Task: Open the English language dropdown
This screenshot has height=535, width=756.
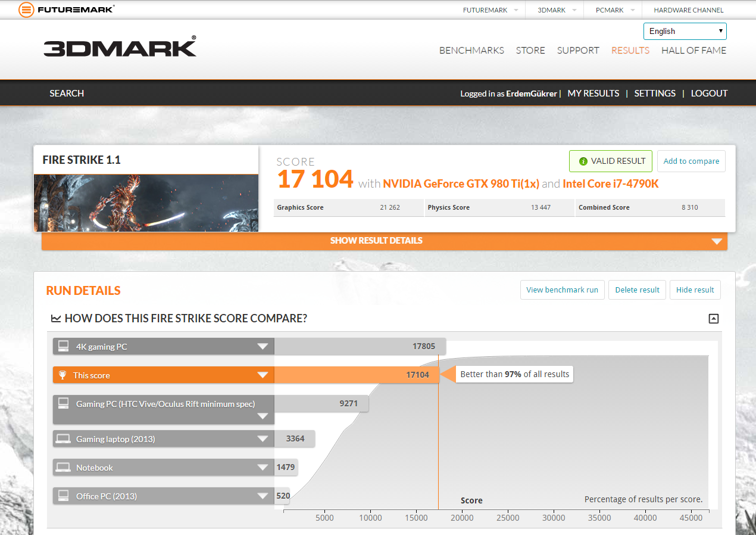Action: [685, 31]
